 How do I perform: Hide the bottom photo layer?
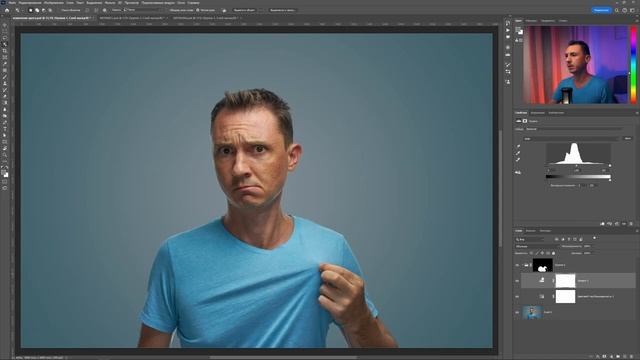(517, 312)
